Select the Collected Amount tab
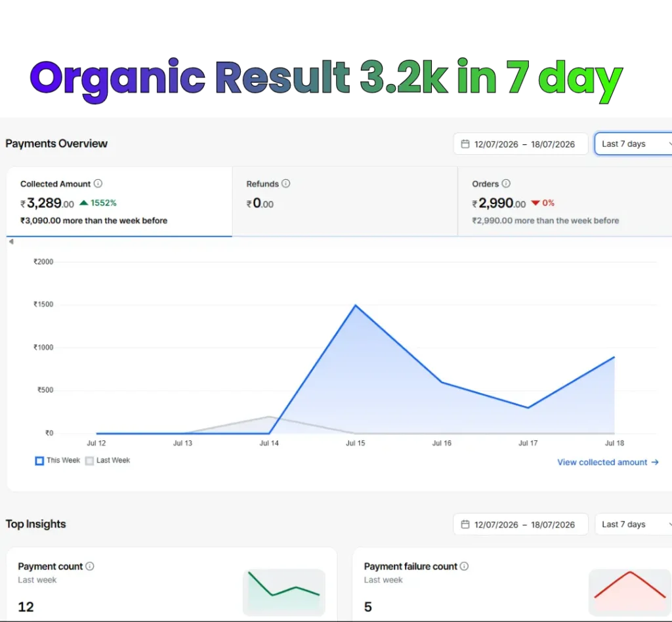This screenshot has width=672, height=622. tap(119, 201)
